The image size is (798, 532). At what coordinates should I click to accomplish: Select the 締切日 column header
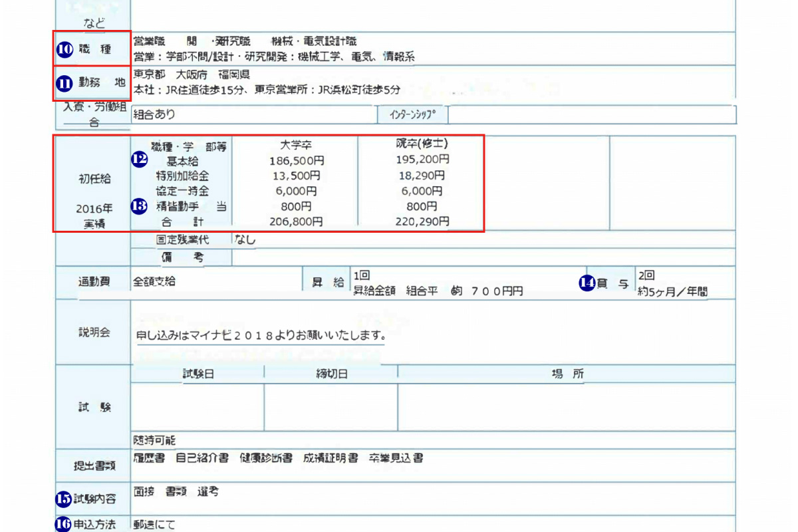click(331, 374)
